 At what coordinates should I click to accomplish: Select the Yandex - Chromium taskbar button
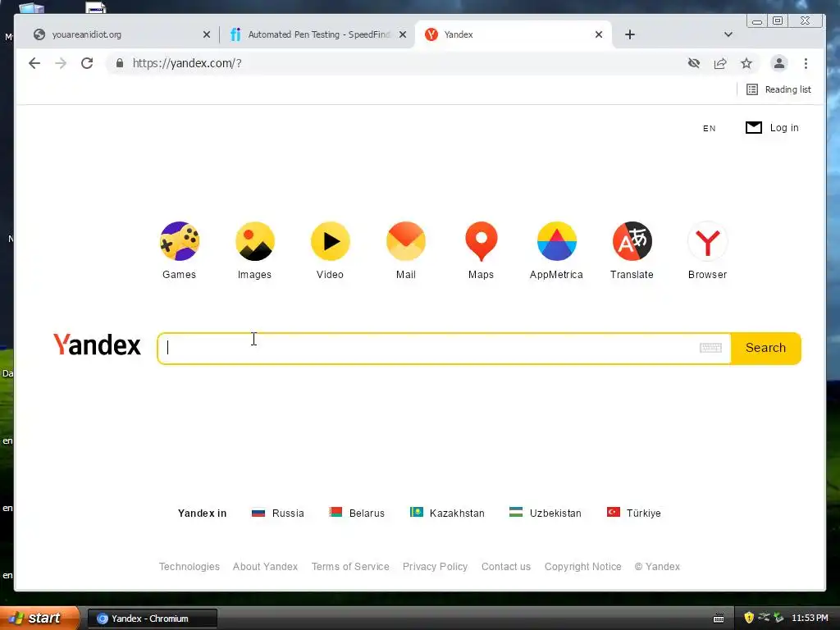(x=152, y=619)
